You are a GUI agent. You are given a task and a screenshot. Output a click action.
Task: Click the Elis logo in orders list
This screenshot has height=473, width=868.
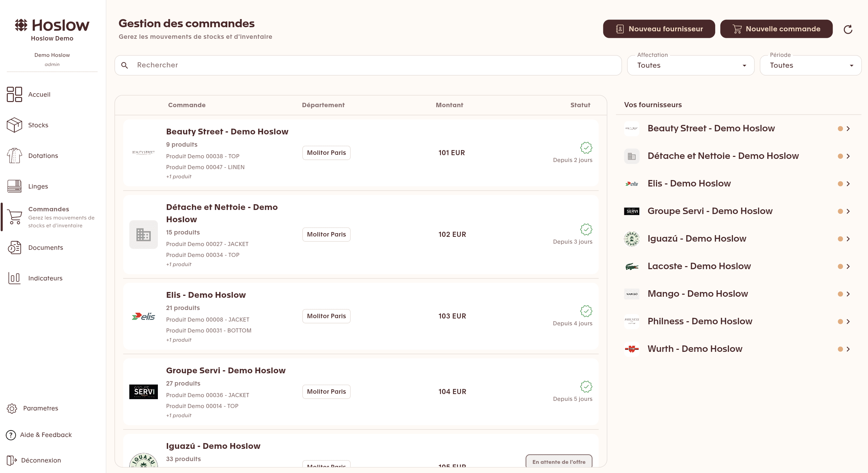pyautogui.click(x=144, y=316)
